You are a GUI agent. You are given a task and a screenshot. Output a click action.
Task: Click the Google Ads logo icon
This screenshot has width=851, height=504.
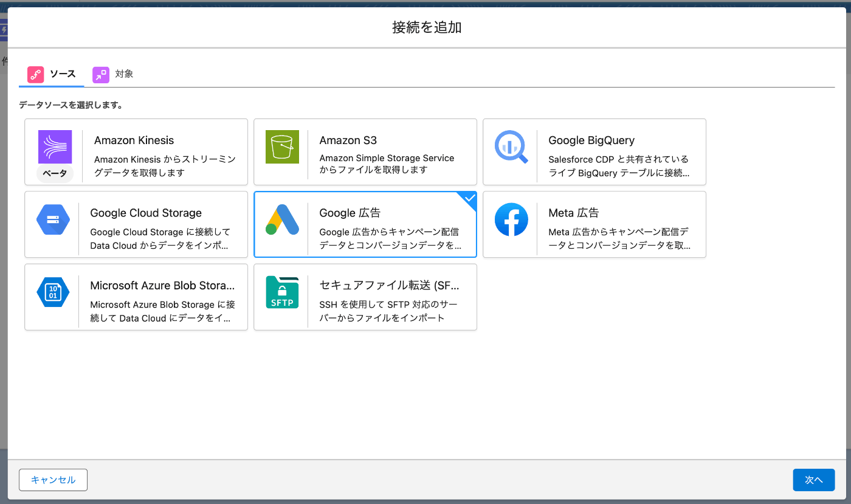[x=282, y=219]
